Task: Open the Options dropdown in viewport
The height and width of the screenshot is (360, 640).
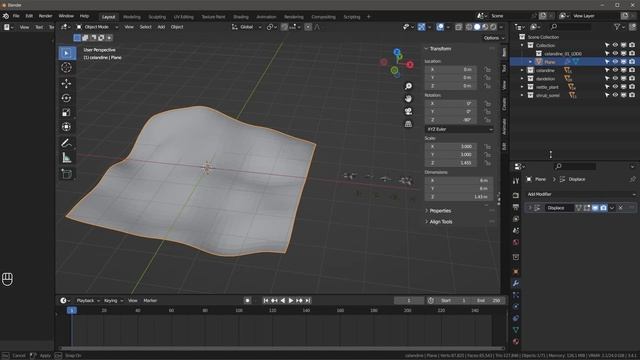Action: [x=493, y=38]
